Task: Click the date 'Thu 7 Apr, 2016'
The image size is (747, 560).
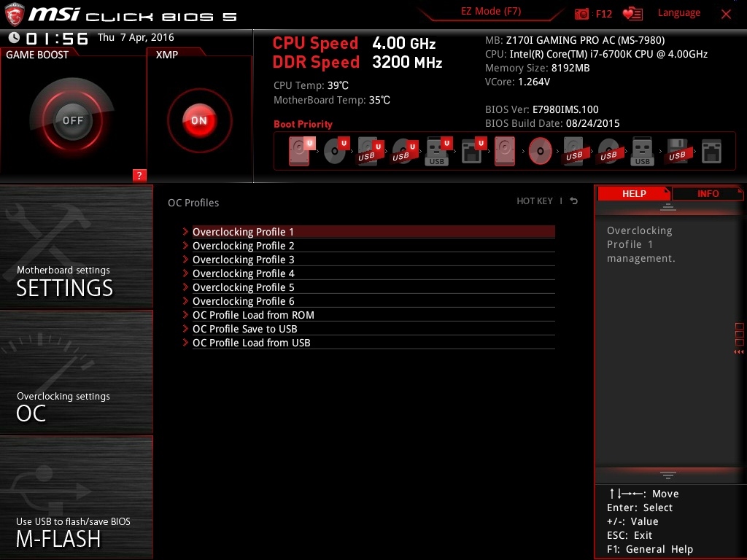Action: pos(136,38)
